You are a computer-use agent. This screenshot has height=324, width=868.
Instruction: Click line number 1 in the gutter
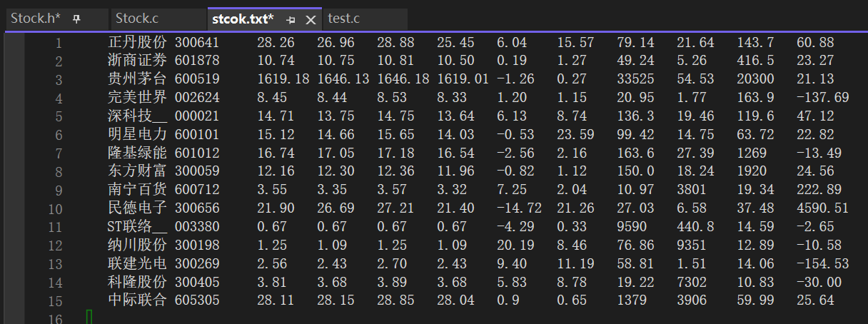(x=59, y=43)
